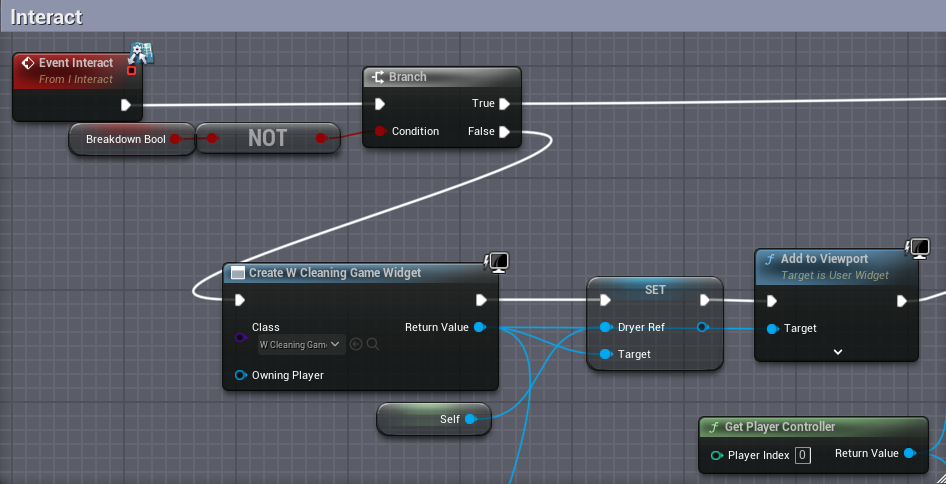The height and width of the screenshot is (484, 946).
Task: Select the NOT boolean node
Action: click(268, 138)
